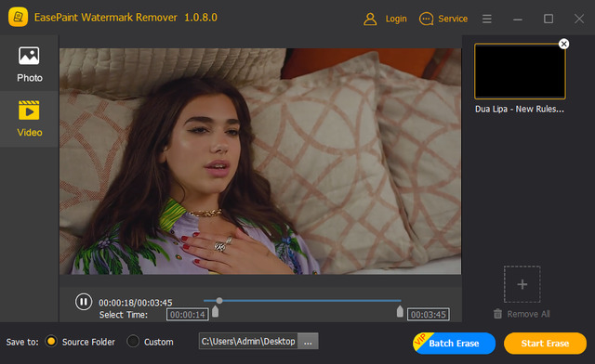595x364 pixels.
Task: Switch to the Video tab
Action: pos(29,119)
